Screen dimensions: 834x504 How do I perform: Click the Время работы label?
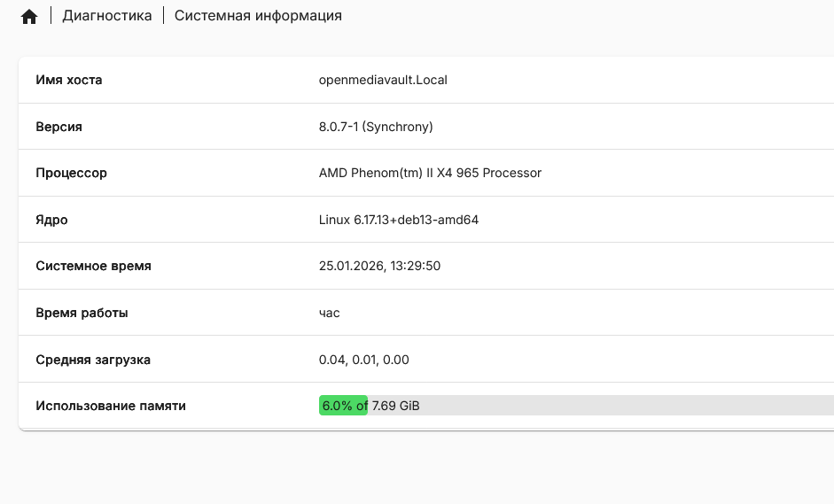[82, 313]
